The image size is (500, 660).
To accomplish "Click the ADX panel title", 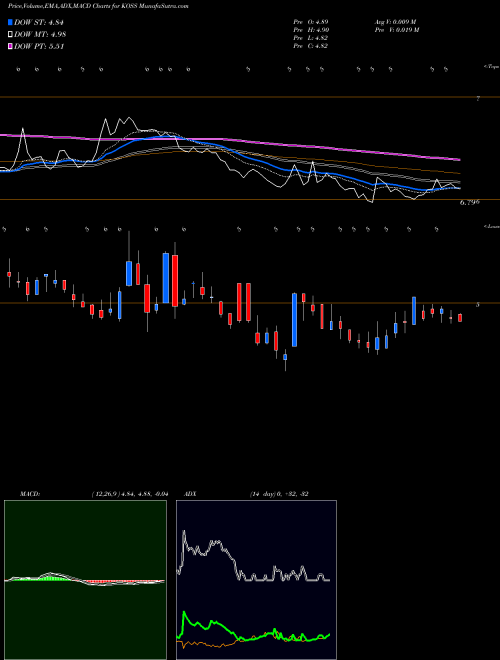I will [x=190, y=494].
